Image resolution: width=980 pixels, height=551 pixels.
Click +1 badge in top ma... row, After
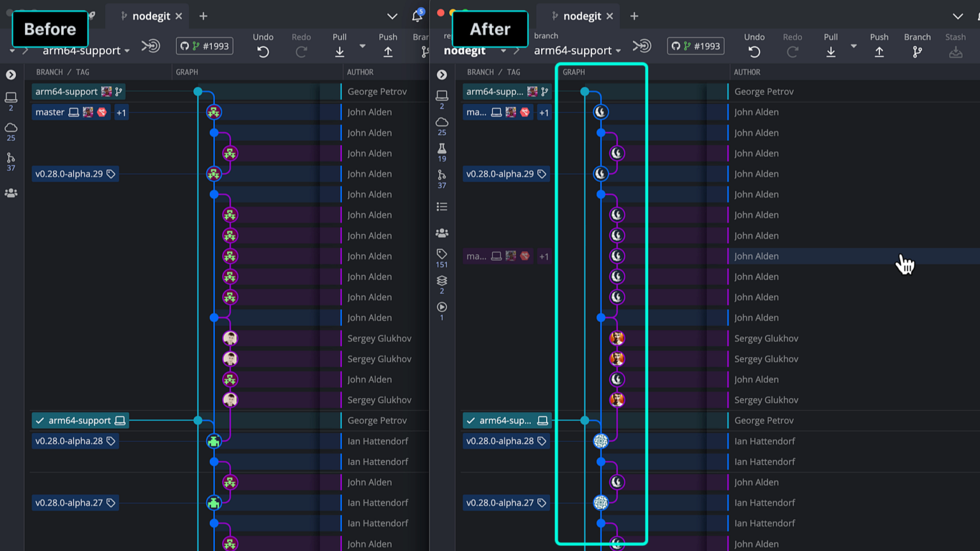point(544,112)
